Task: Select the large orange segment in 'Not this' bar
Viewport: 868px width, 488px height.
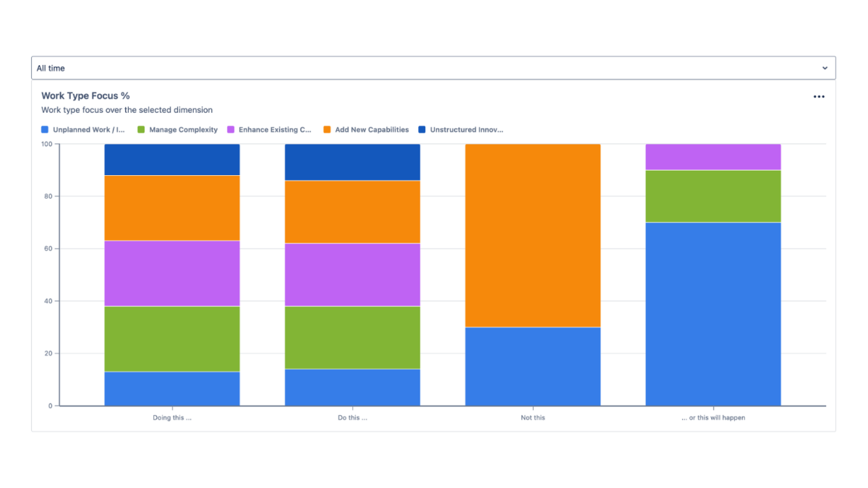Action: coord(532,235)
